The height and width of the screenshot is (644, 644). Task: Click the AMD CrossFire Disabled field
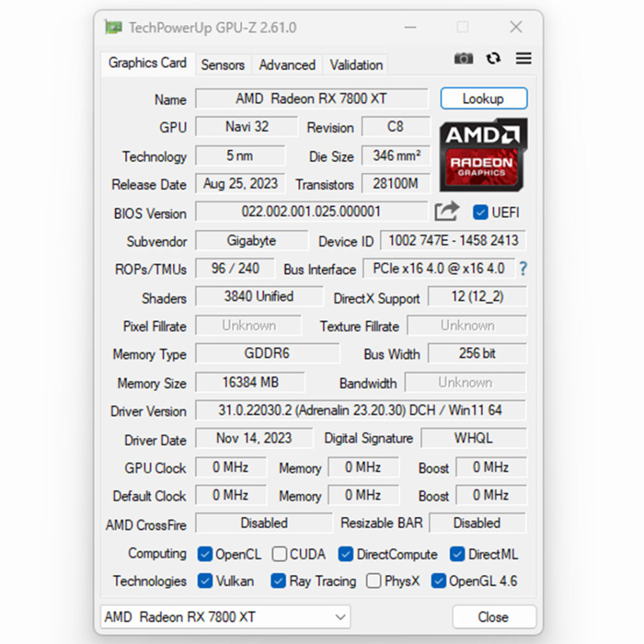pos(264,523)
